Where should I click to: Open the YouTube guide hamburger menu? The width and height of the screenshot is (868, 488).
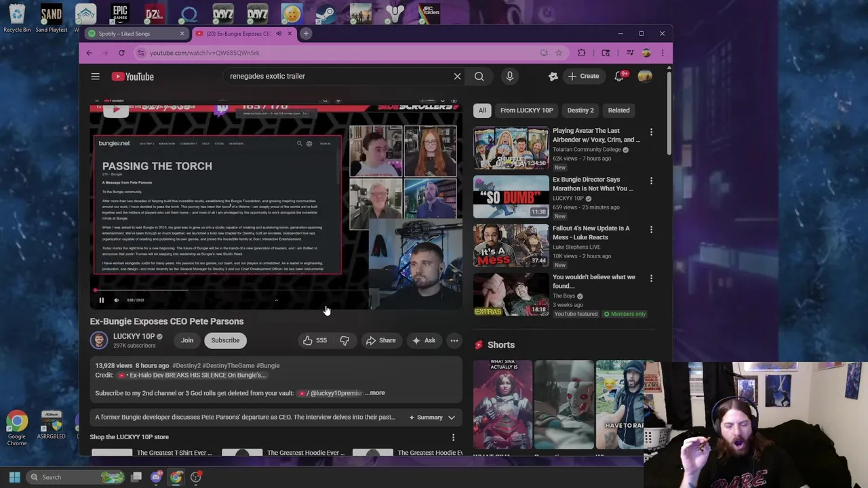click(96, 77)
